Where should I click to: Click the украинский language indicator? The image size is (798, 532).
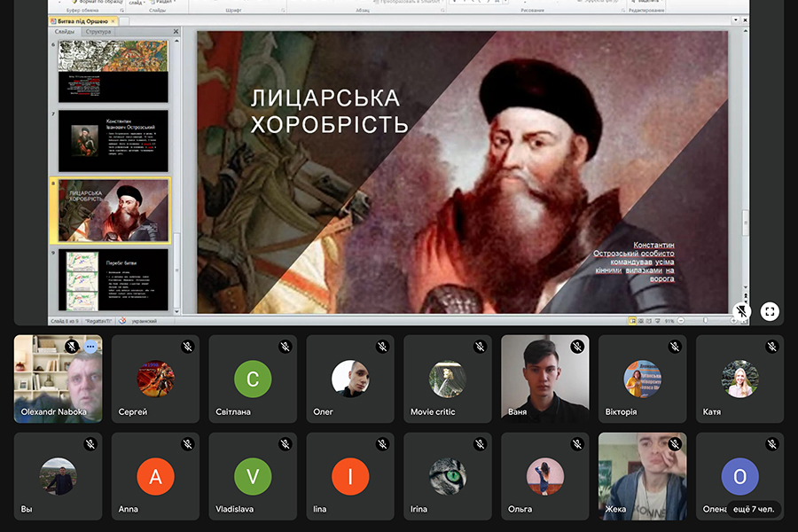tap(144, 321)
